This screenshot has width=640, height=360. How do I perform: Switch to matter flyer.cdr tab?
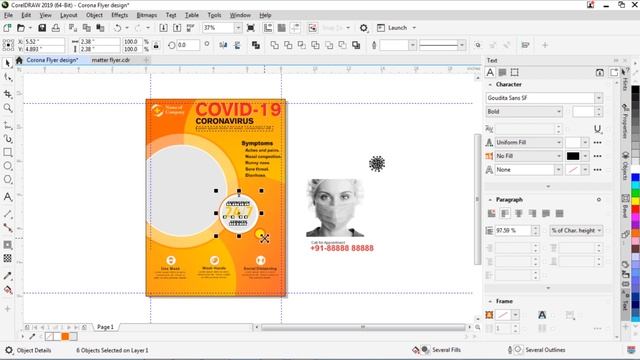point(111,60)
